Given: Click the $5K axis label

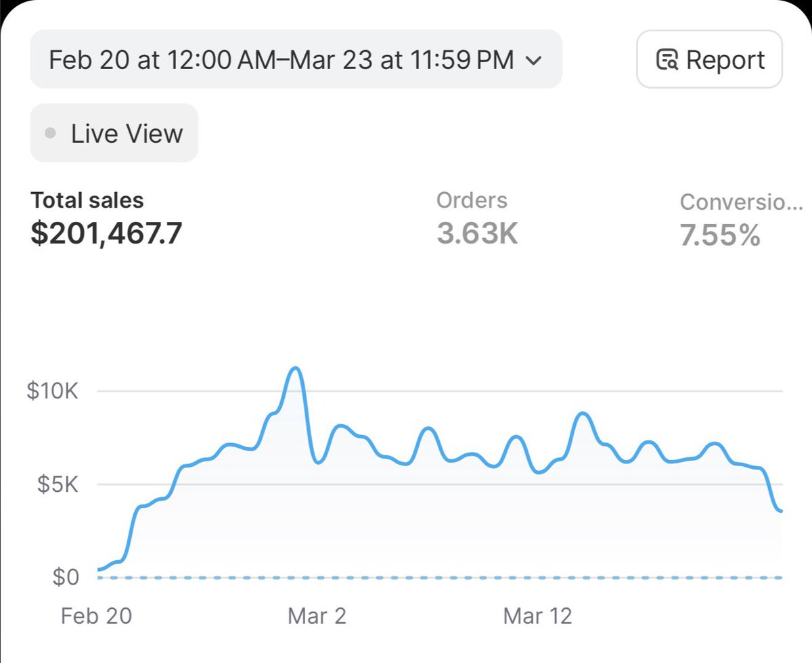Looking at the screenshot, I should point(58,484).
